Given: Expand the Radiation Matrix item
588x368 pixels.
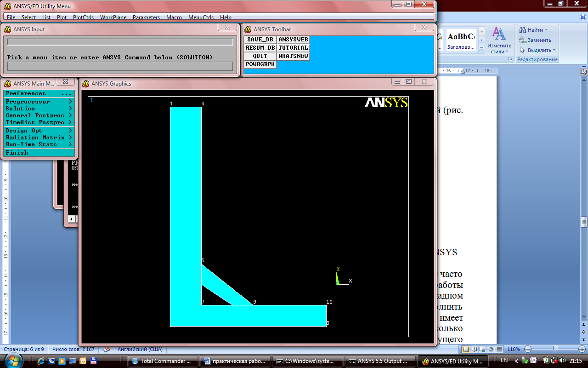Looking at the screenshot, I should pos(39,138).
